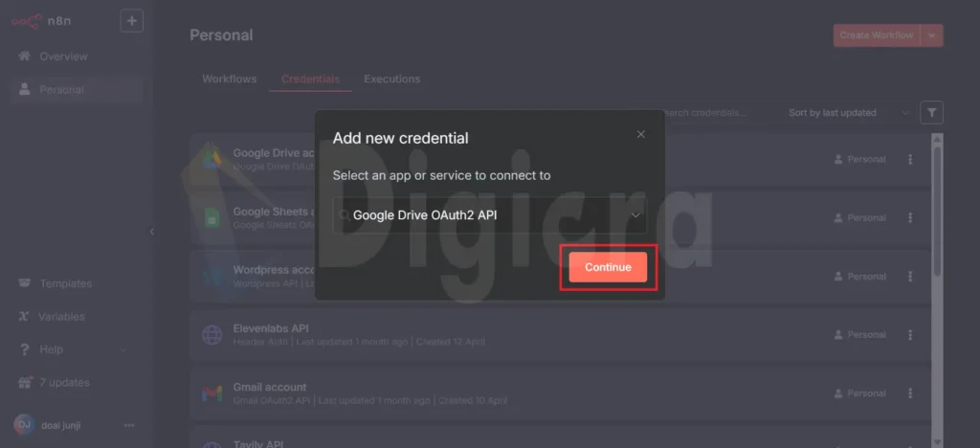
Task: Open the Create Workflow dropdown arrow
Action: [x=932, y=35]
